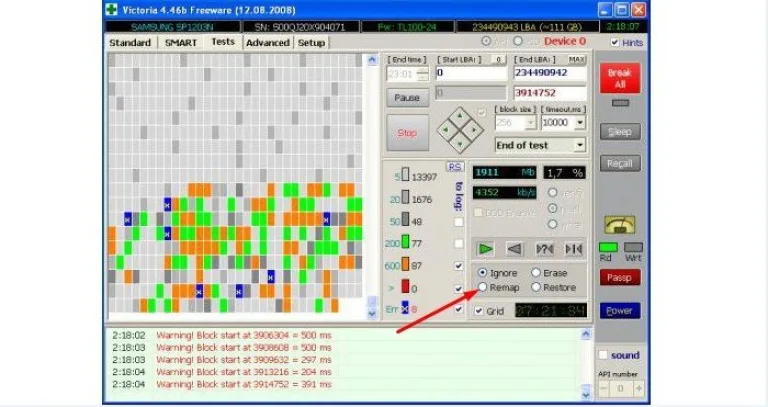Select the Erase radio button

click(x=536, y=273)
